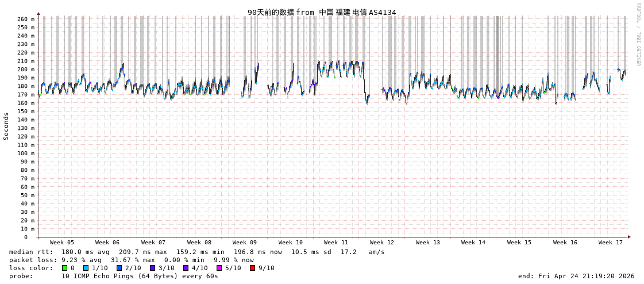
Task: Click the arrow at the x-axis right end
Action: pyautogui.click(x=629, y=237)
